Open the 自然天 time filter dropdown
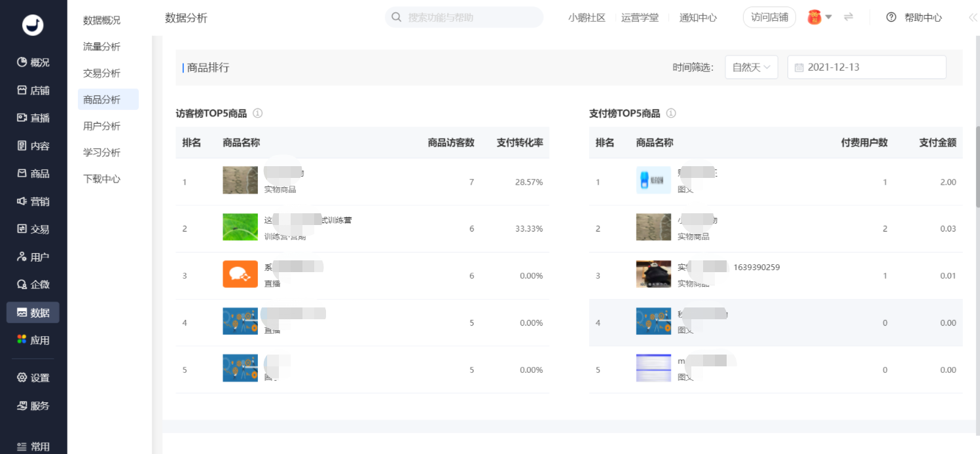This screenshot has height=454, width=980. tap(752, 67)
